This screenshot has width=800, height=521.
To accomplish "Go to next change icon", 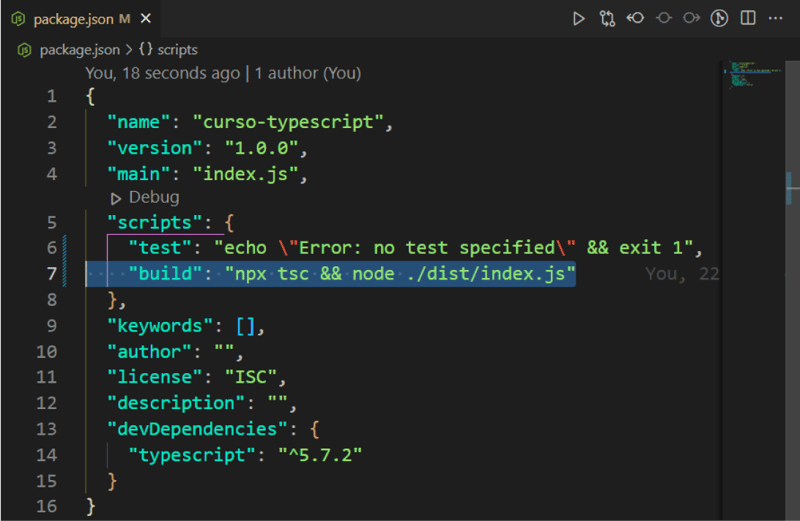I will 691,18.
